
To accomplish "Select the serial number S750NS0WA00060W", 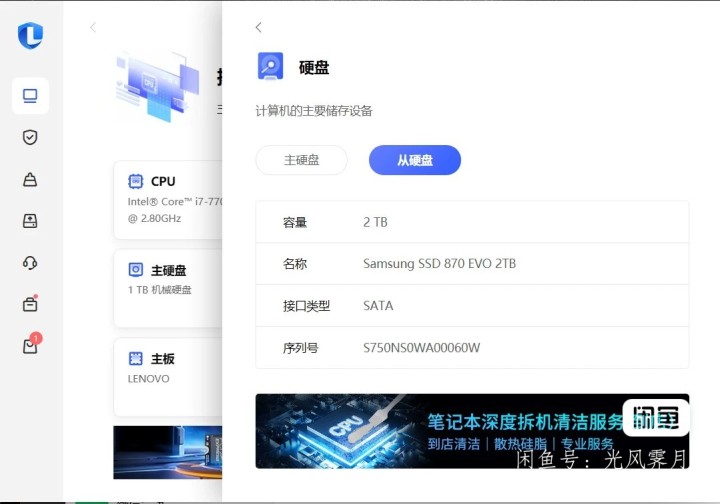I will tap(422, 348).
